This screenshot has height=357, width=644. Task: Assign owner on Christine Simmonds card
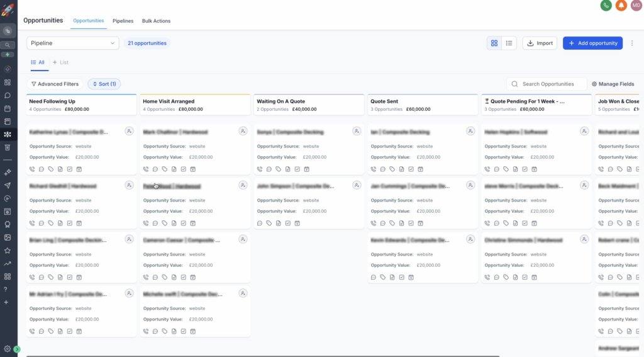[x=584, y=239]
